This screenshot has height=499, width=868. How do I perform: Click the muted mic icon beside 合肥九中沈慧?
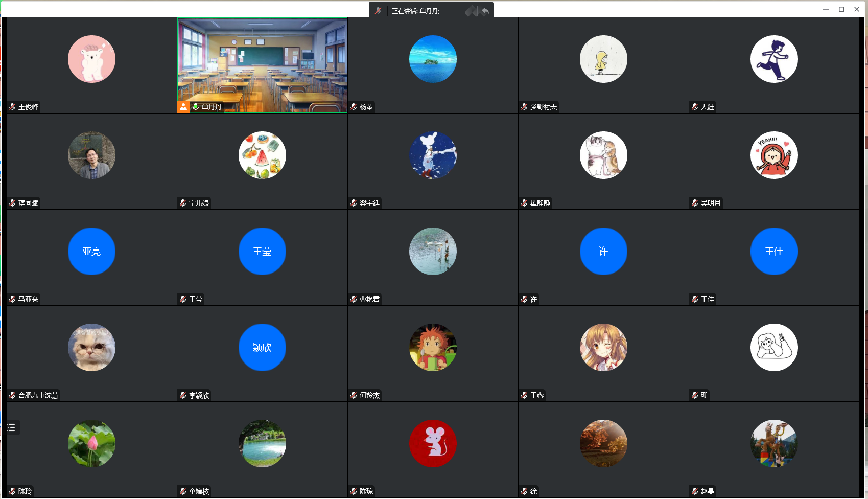coord(12,395)
